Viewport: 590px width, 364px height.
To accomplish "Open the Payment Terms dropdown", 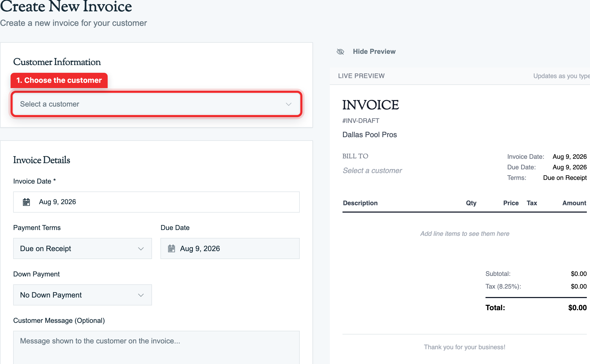I will tap(82, 248).
